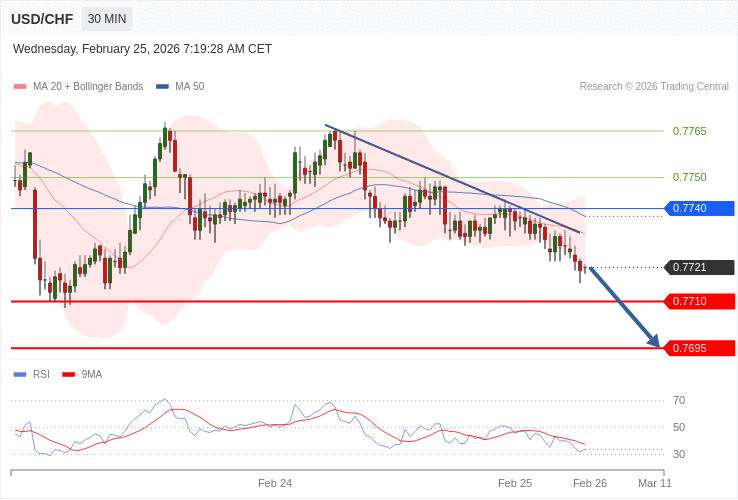738x500 pixels.
Task: Click the red 0.7695 target price tag
Action: click(699, 348)
